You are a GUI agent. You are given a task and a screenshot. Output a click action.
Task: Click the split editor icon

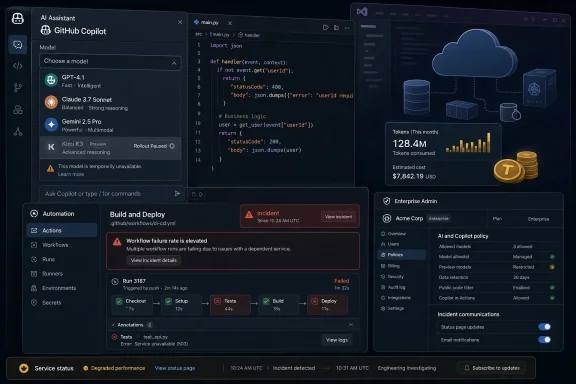tap(336, 28)
